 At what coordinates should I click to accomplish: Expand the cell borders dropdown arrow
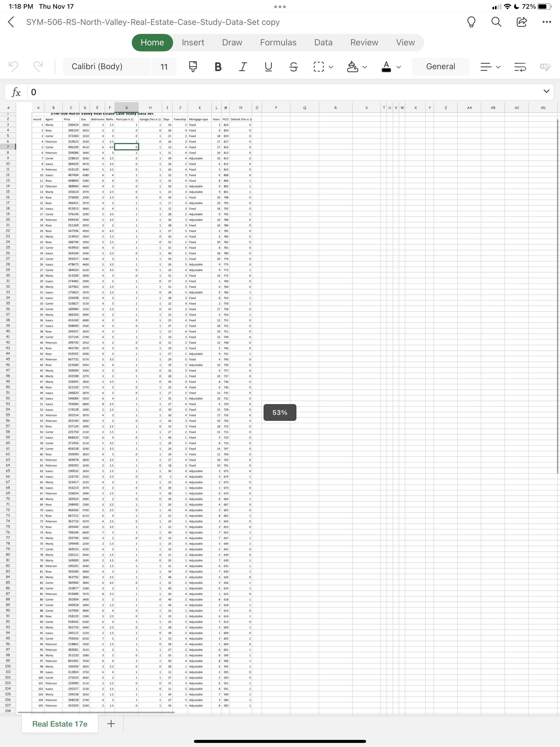pos(331,67)
